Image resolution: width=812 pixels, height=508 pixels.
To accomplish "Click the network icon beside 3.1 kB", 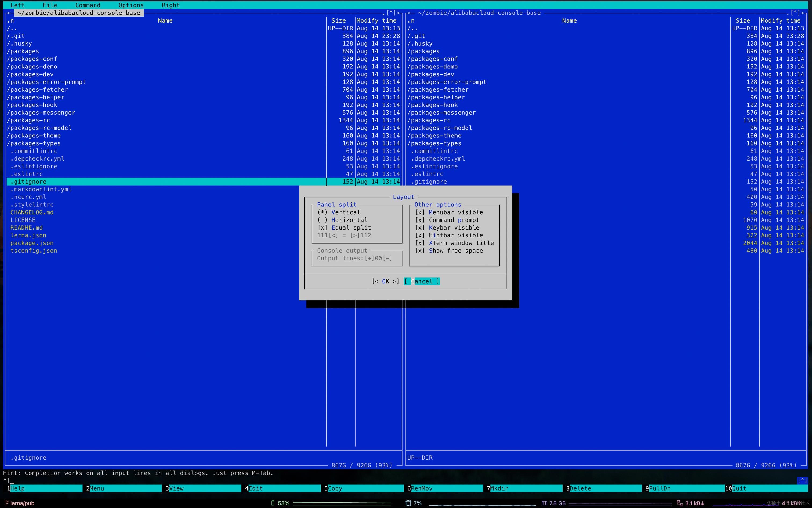I will pyautogui.click(x=680, y=503).
